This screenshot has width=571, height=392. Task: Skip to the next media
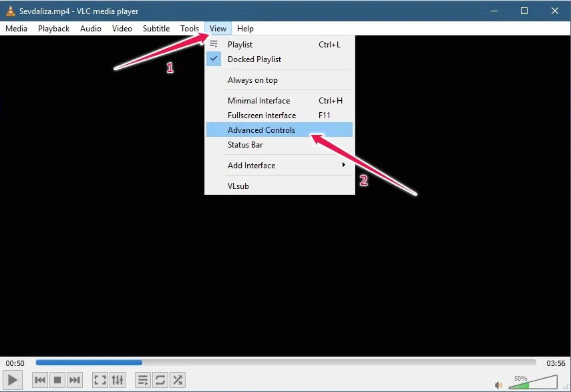coord(74,379)
